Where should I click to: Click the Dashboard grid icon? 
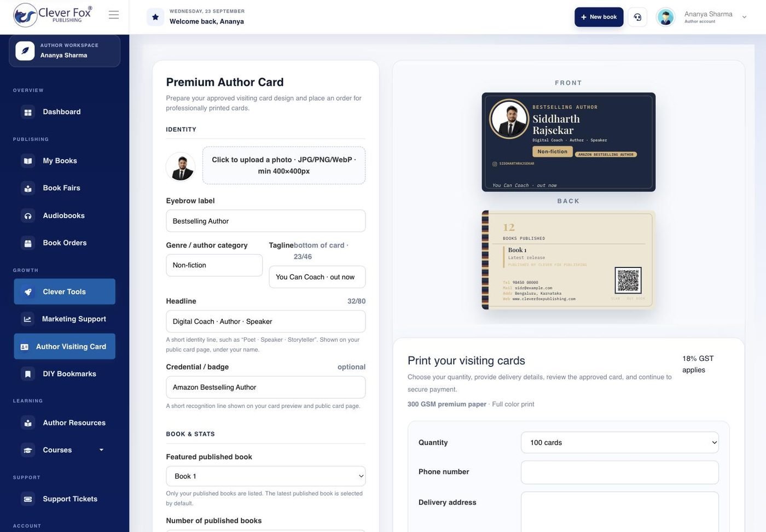[28, 112]
